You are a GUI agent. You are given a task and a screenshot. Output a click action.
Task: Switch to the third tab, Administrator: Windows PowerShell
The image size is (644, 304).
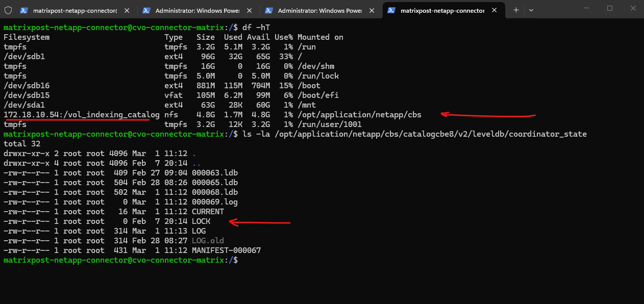[316, 10]
